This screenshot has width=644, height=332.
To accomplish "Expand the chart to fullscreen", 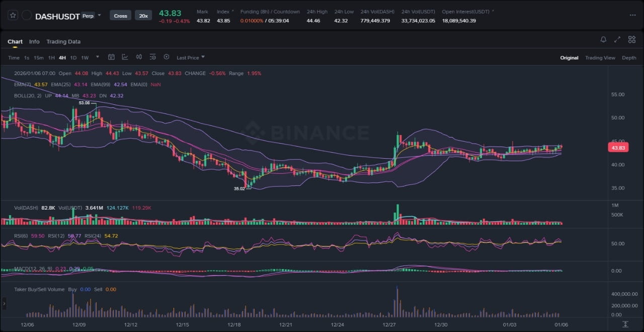I will pos(617,39).
